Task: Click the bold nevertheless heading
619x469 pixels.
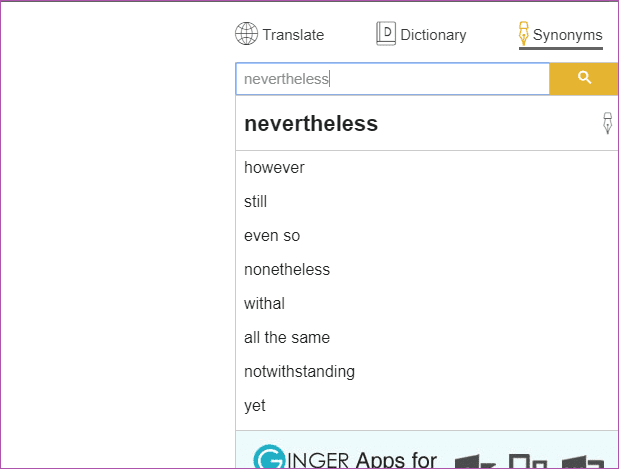Action: [x=311, y=124]
